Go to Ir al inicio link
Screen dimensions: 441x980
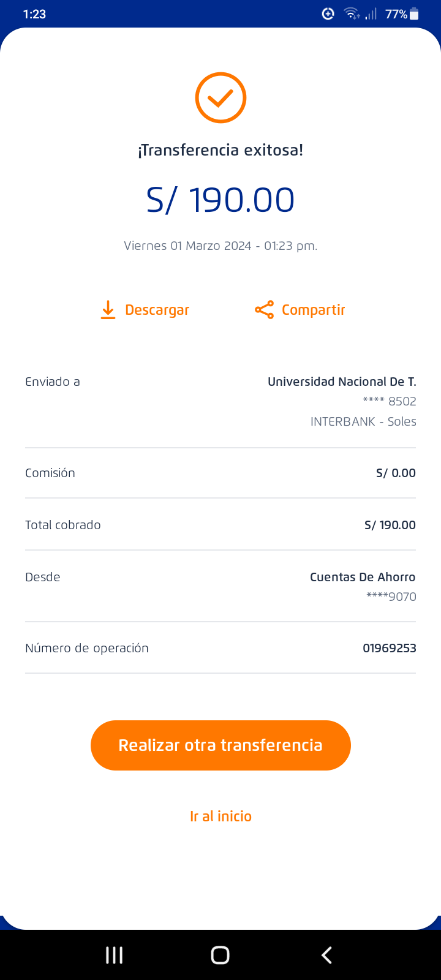click(221, 816)
